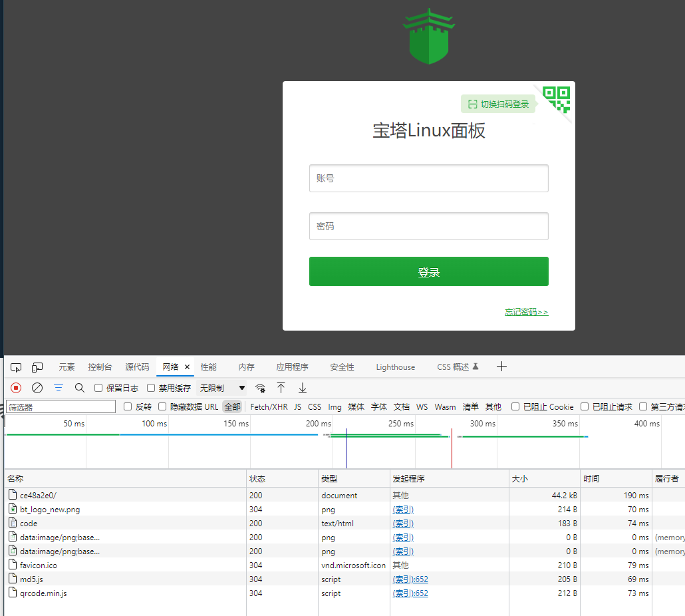The height and width of the screenshot is (616, 685).
Task: Open the 安全性 tab
Action: [x=342, y=367]
